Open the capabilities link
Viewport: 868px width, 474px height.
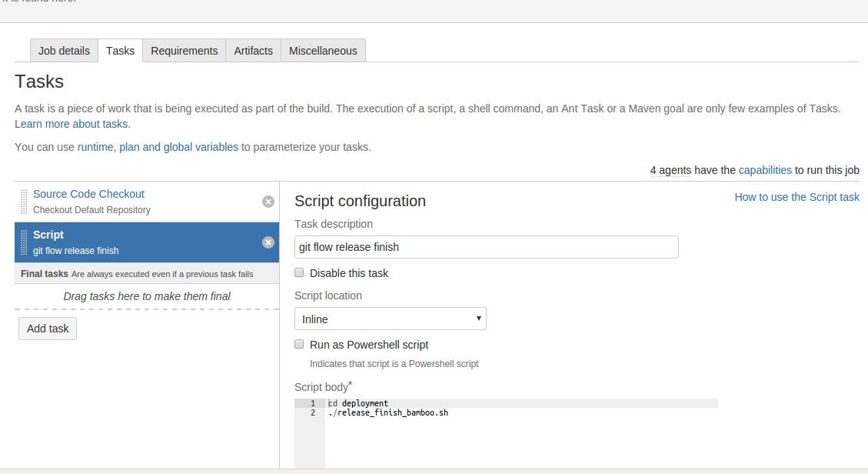click(x=765, y=170)
